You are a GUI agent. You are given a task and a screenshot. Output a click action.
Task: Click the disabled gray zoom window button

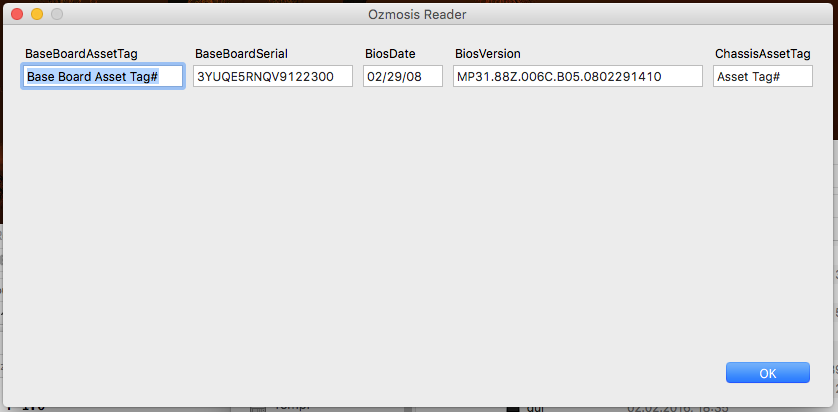(56, 15)
